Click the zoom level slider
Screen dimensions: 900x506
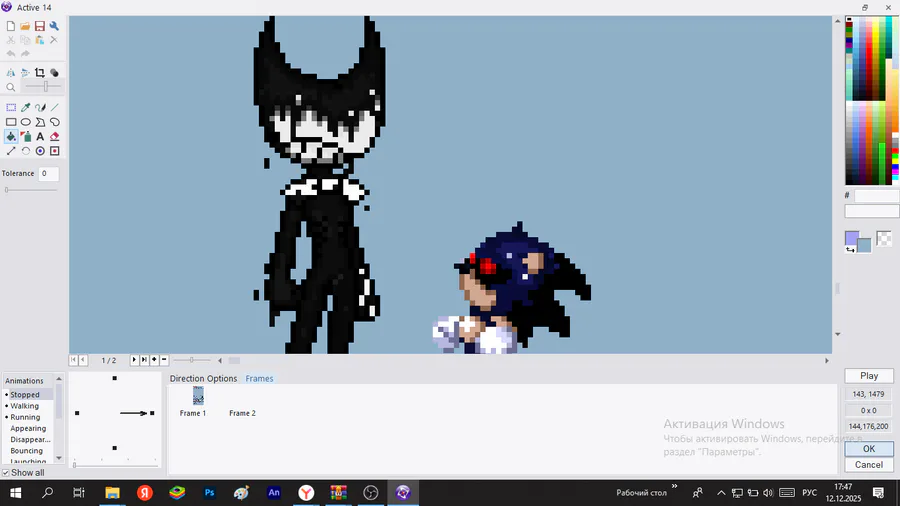click(43, 87)
